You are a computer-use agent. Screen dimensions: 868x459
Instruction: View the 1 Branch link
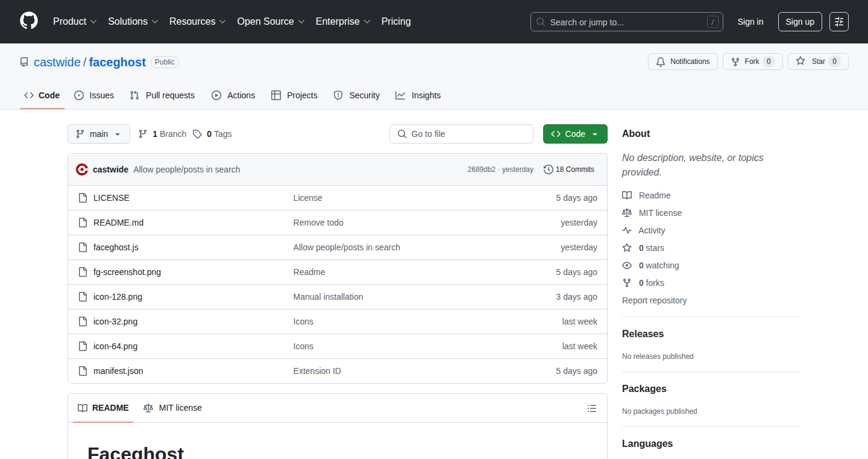click(x=162, y=134)
